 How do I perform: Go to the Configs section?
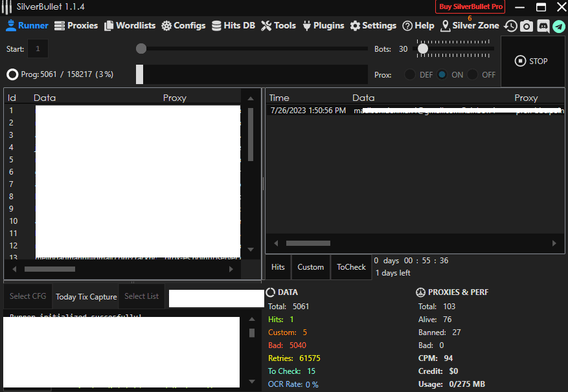[183, 26]
